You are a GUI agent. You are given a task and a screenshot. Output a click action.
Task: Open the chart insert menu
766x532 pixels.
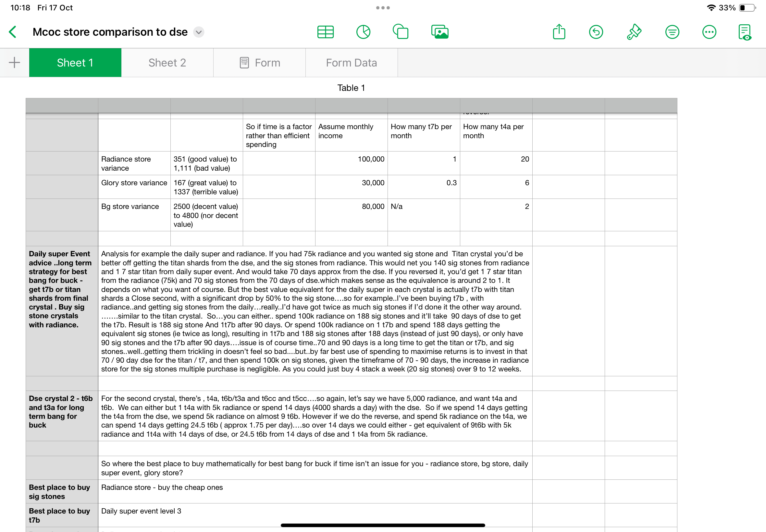coord(363,32)
